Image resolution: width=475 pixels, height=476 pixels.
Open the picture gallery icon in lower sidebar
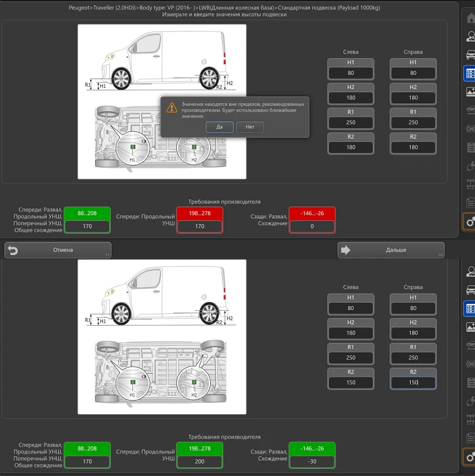pyautogui.click(x=470, y=327)
